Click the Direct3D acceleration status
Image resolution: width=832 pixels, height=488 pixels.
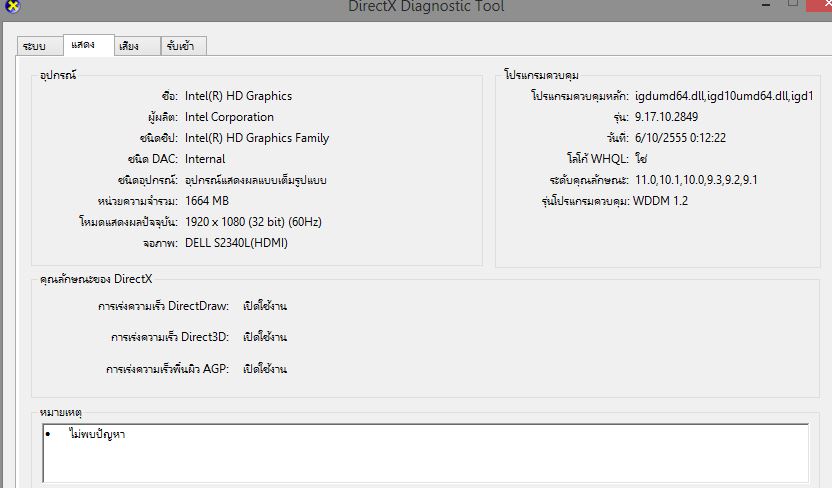coord(265,337)
